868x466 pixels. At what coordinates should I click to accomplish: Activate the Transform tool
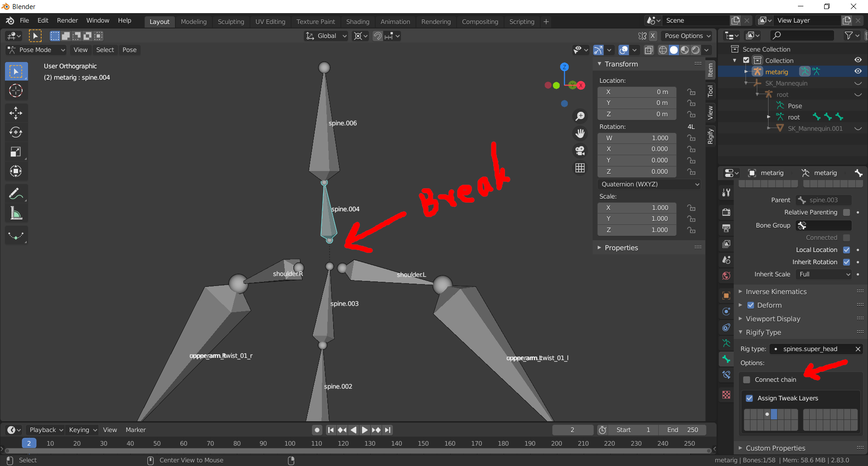tap(16, 171)
